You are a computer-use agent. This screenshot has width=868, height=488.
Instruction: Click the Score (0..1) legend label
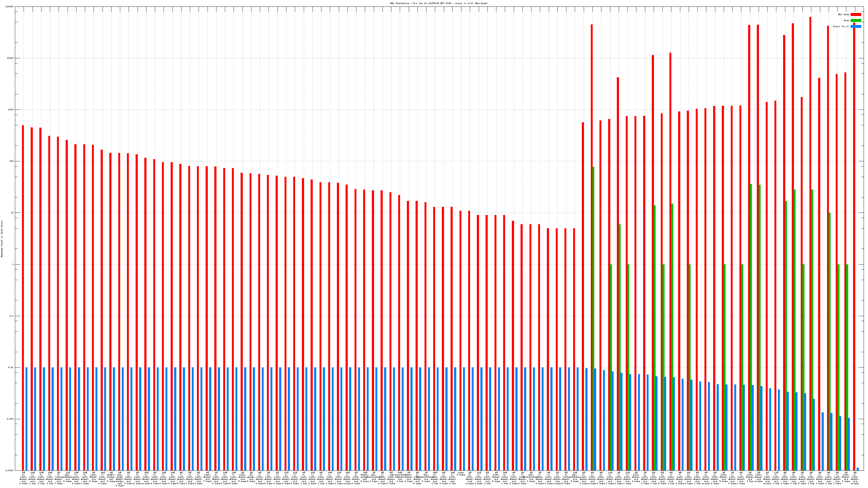(841, 26)
